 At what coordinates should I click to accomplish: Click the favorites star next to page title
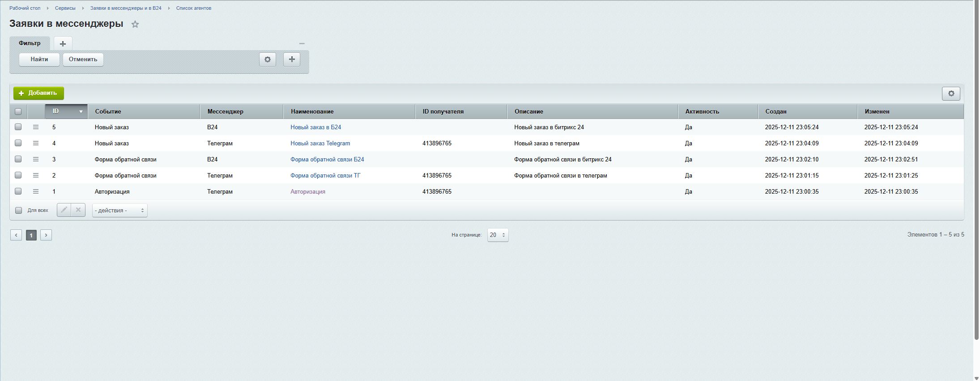pyautogui.click(x=135, y=25)
